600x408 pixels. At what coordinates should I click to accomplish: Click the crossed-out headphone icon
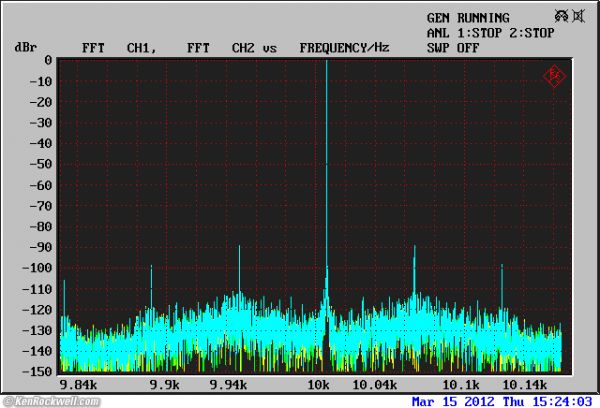coord(561,16)
